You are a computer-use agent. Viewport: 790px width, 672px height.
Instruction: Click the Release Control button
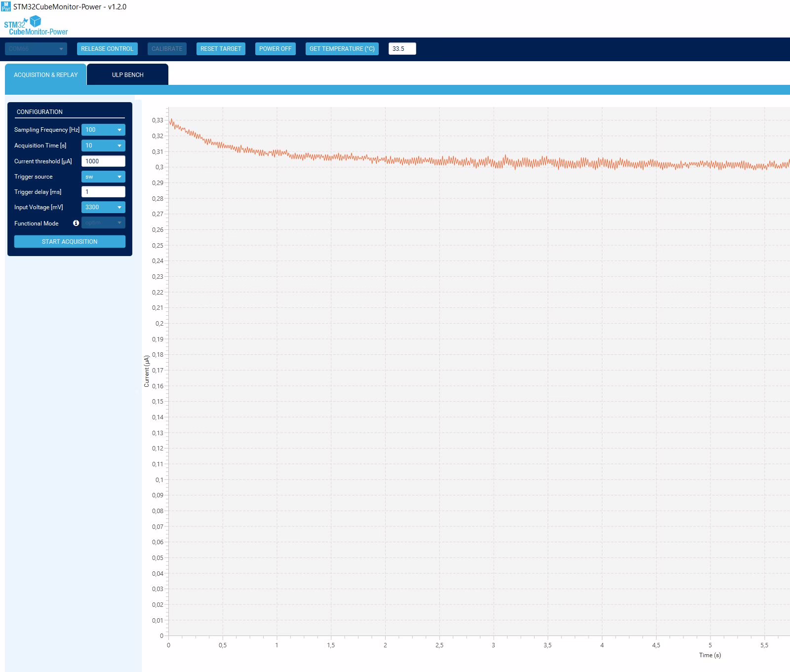coord(107,49)
